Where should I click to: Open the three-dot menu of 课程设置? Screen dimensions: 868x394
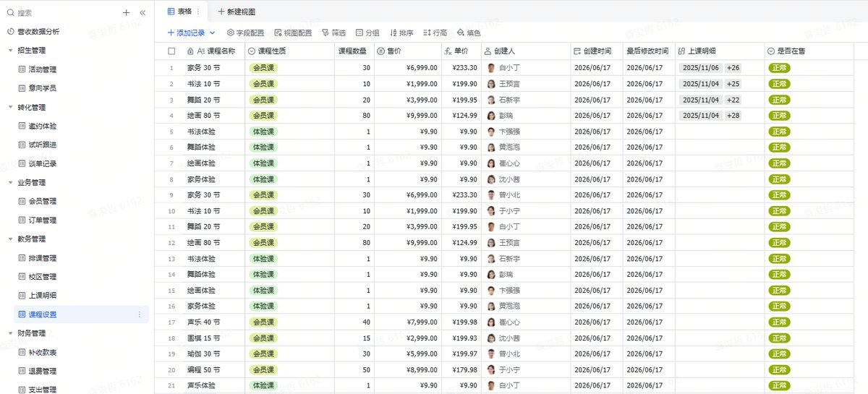[140, 314]
